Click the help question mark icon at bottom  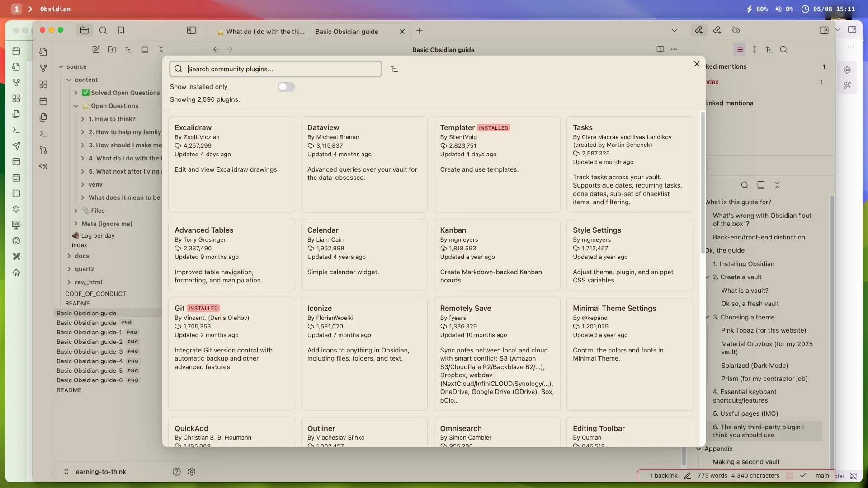[177, 472]
